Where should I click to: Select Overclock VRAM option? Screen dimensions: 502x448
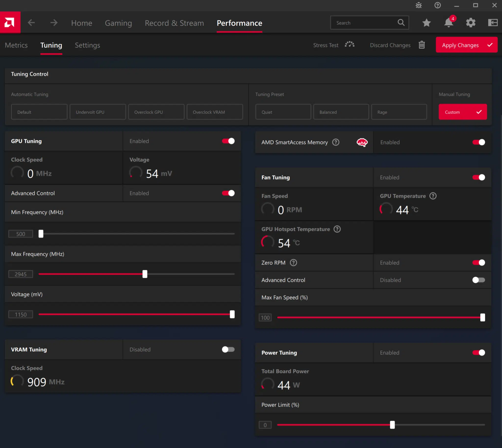tap(215, 112)
